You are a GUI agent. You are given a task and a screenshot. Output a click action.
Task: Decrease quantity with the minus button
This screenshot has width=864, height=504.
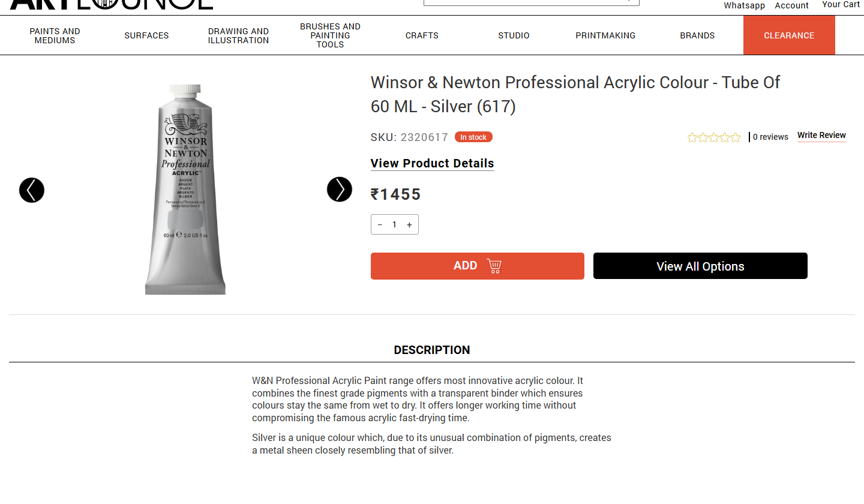pyautogui.click(x=380, y=224)
